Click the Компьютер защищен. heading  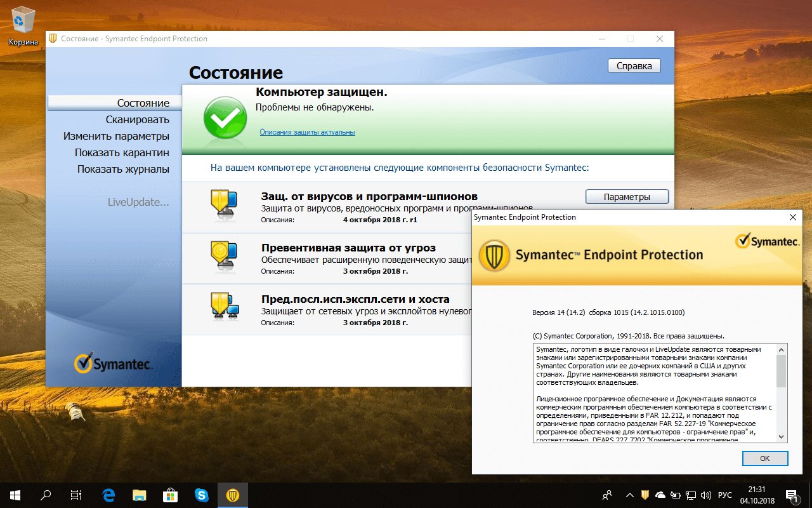click(x=321, y=92)
